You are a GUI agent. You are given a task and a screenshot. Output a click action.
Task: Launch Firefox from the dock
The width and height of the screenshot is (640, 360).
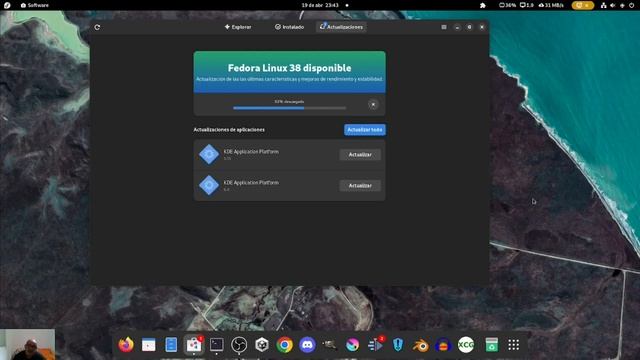126,345
